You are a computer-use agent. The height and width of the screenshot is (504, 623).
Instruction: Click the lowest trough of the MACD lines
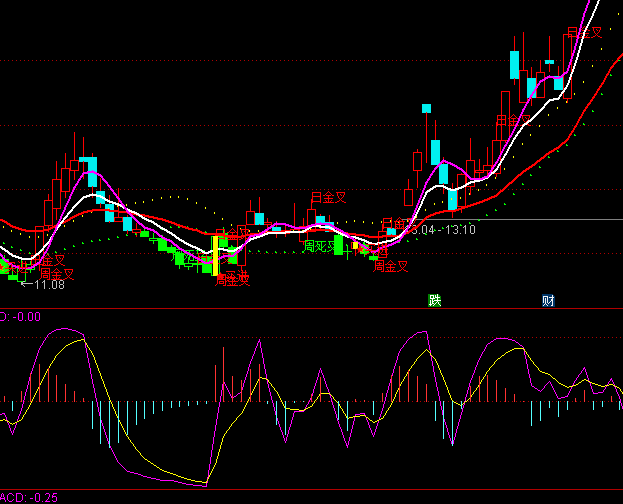205,484
